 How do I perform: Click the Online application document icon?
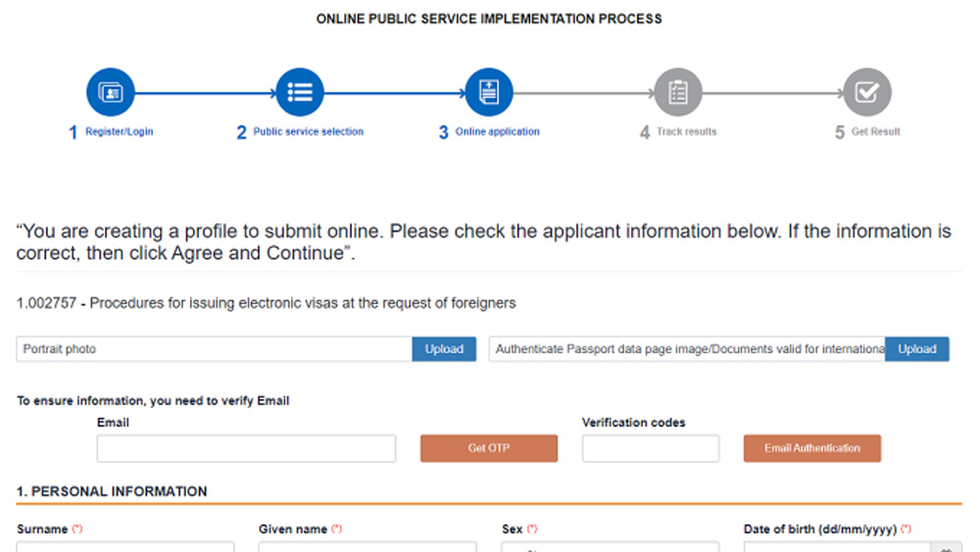click(x=489, y=92)
